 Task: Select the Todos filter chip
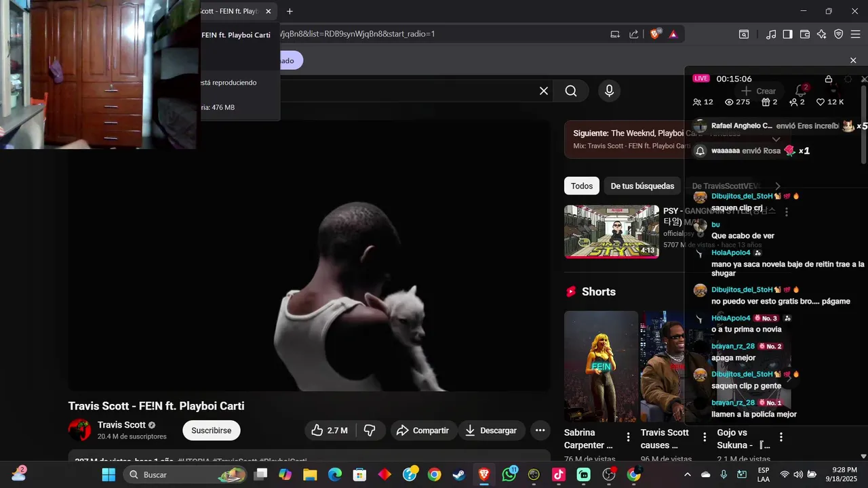coord(581,186)
